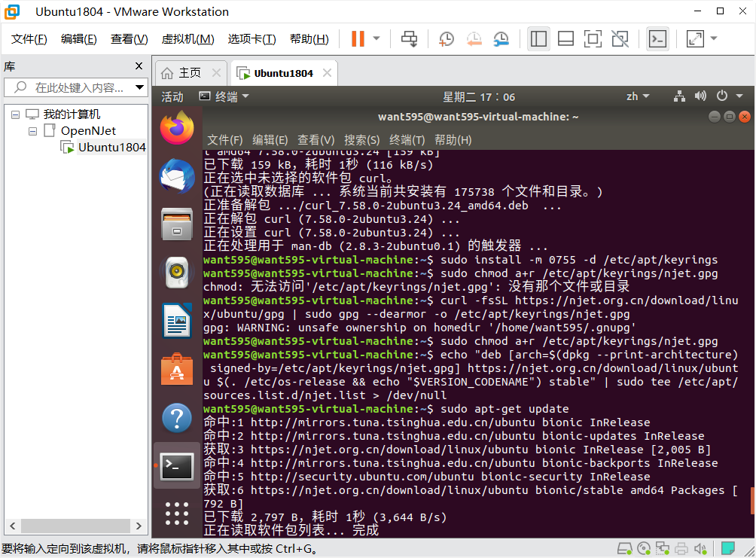Image resolution: width=756 pixels, height=558 pixels.
Task: Send Ctrl+Alt+Del to the virtual machine
Action: 410,38
